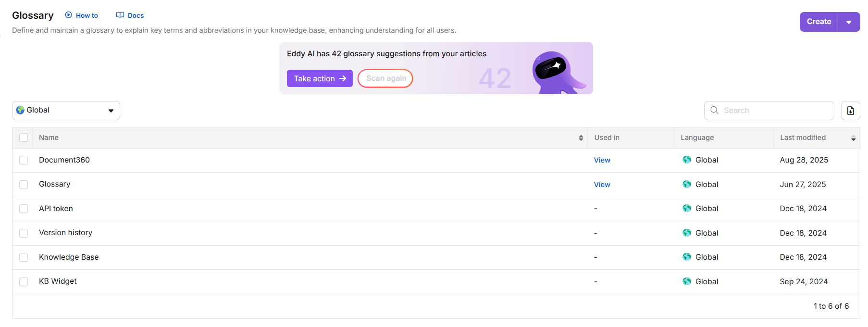
Task: Click the KB Widget term name
Action: [58, 281]
